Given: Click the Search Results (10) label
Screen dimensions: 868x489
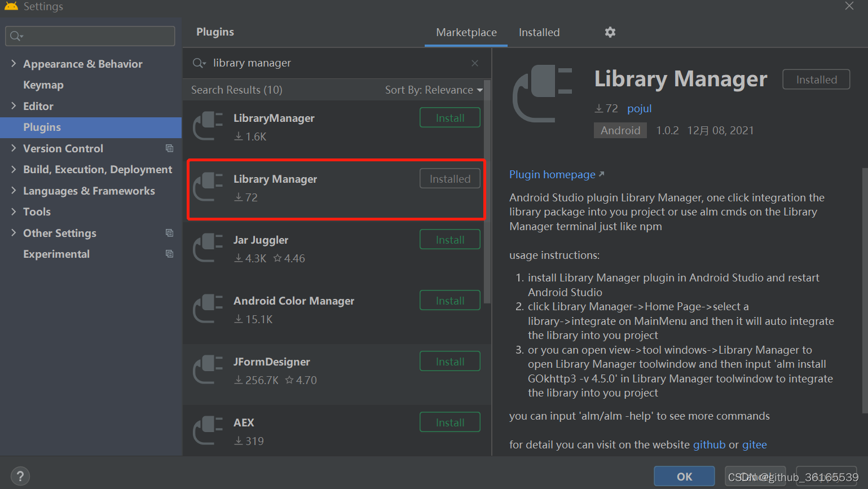Looking at the screenshot, I should [237, 90].
